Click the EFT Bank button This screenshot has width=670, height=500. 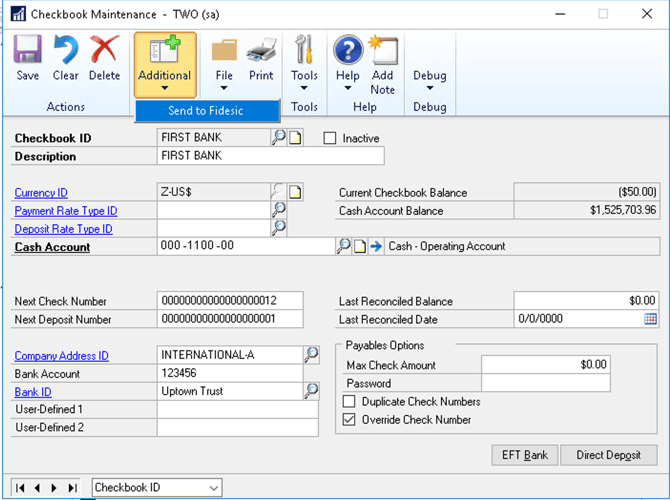point(525,455)
